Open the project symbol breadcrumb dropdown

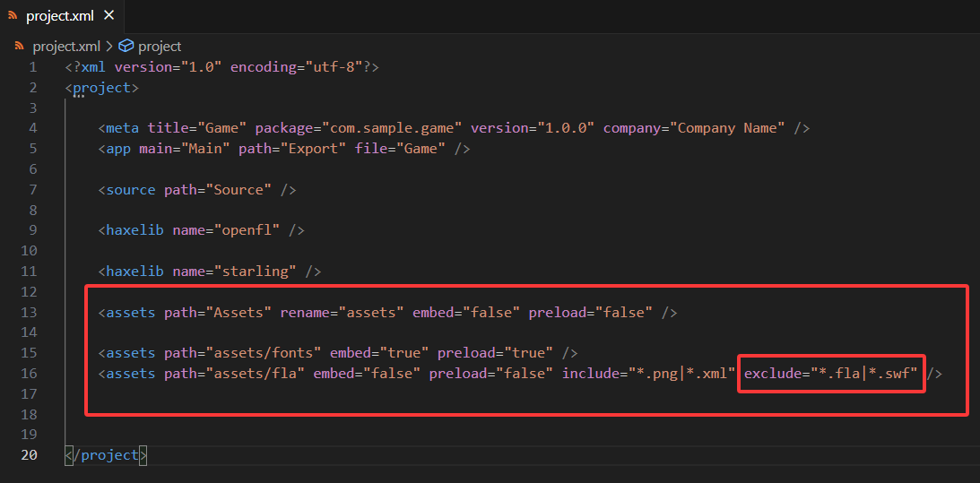[x=160, y=46]
